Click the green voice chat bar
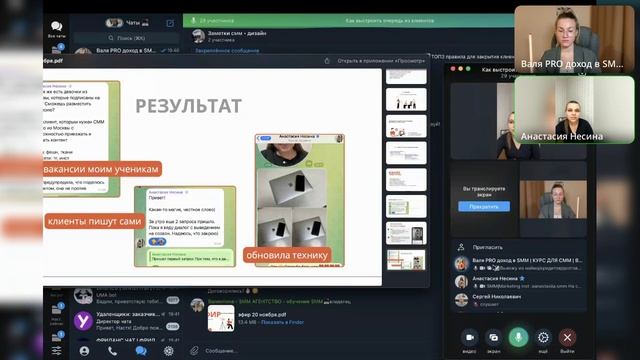The width and height of the screenshot is (640, 360). tap(348, 20)
